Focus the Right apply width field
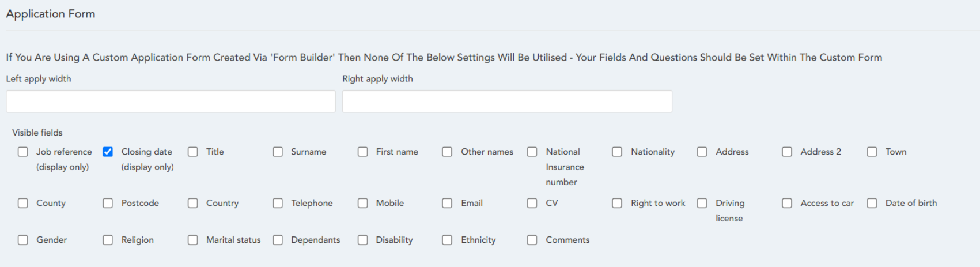The width and height of the screenshot is (980, 267). click(x=507, y=101)
